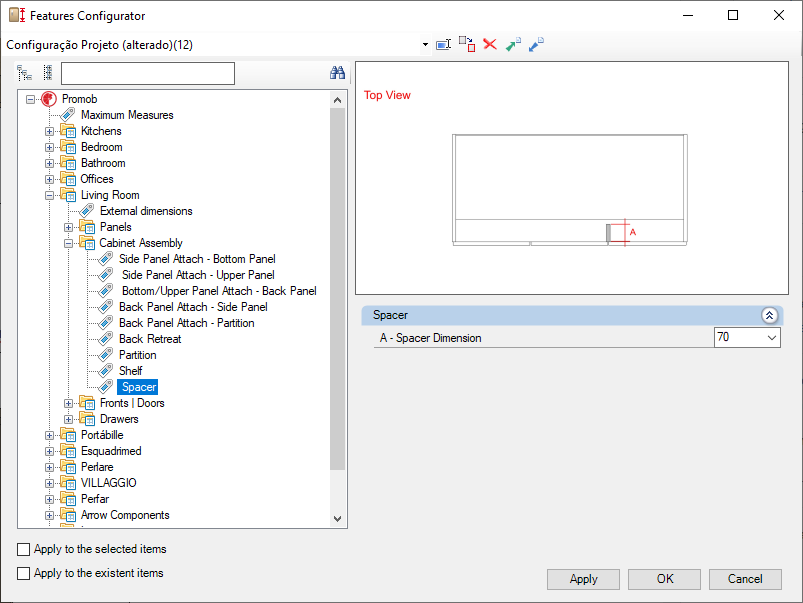Click the Kitchens folder icon

(68, 131)
